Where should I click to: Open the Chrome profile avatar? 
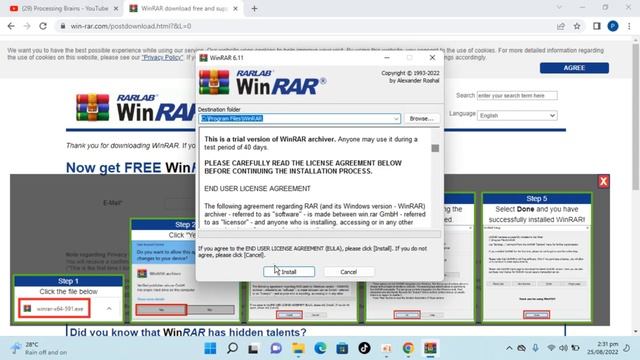[x=613, y=26]
